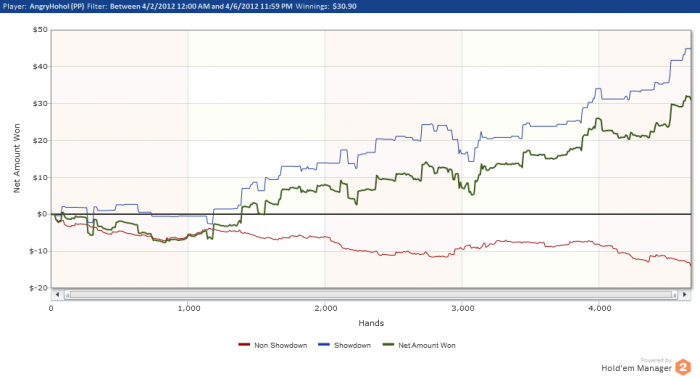Click the 1,000 hands x-axis label

tap(189, 308)
